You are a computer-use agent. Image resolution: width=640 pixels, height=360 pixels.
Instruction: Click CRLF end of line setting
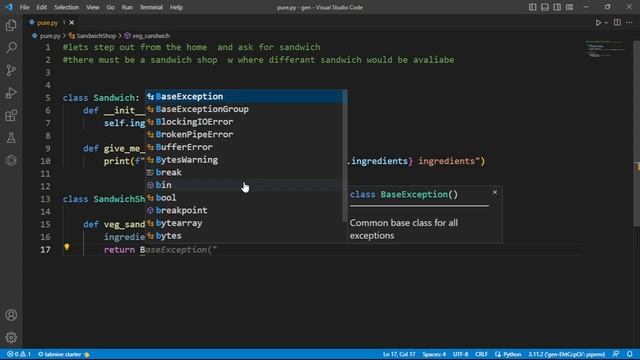481,354
